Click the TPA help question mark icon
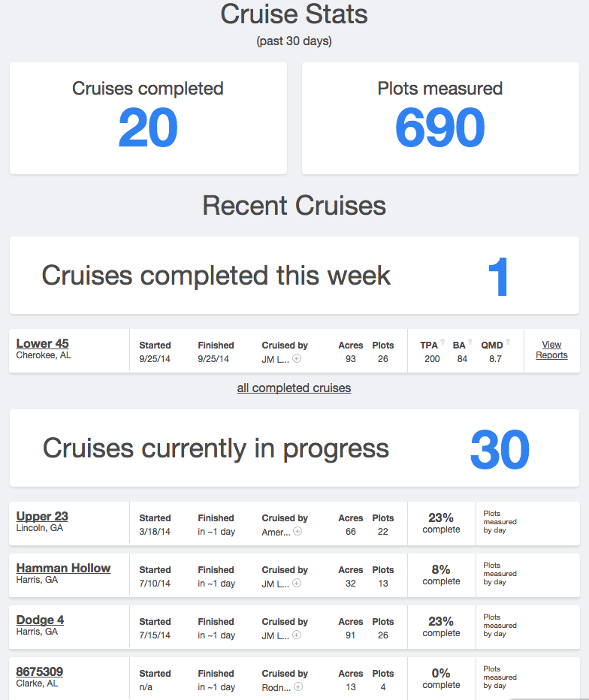Image resolution: width=589 pixels, height=700 pixels. pyautogui.click(x=444, y=342)
